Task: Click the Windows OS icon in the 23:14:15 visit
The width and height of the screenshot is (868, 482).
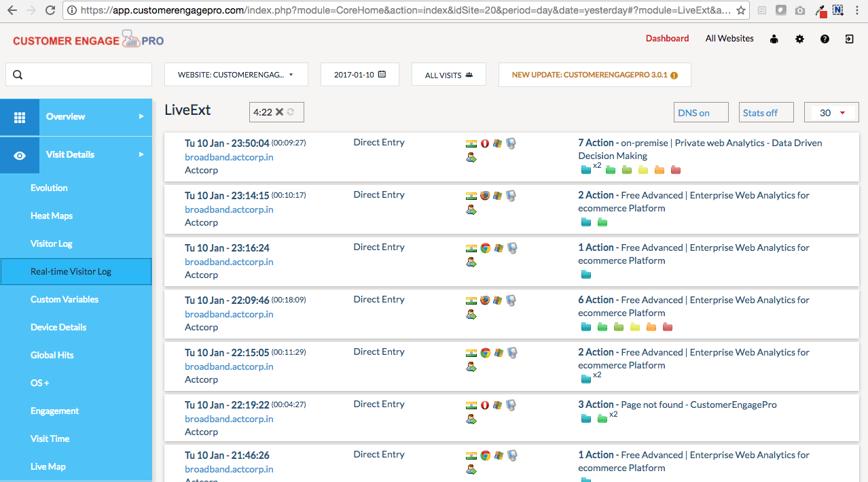Action: 498,196
